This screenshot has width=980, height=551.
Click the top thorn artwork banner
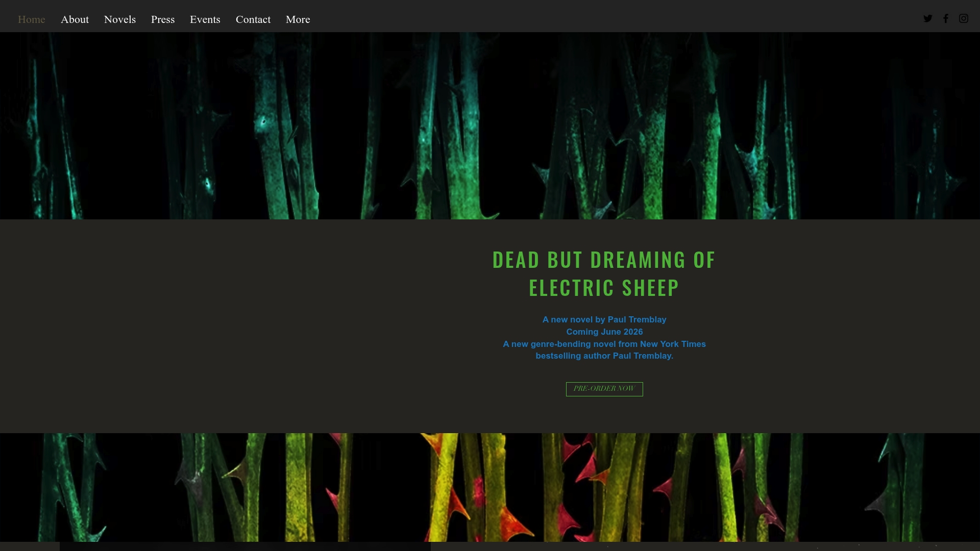[x=490, y=125]
